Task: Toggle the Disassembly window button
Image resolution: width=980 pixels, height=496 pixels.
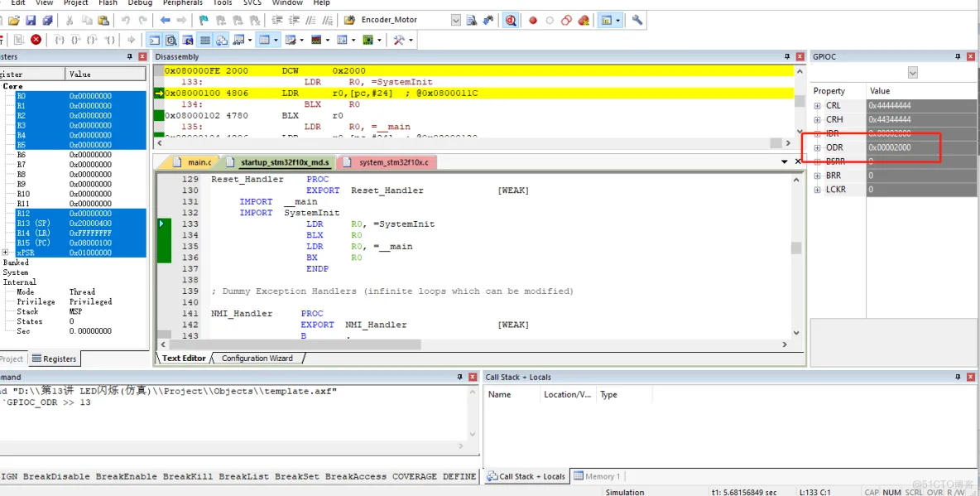Action: click(171, 40)
